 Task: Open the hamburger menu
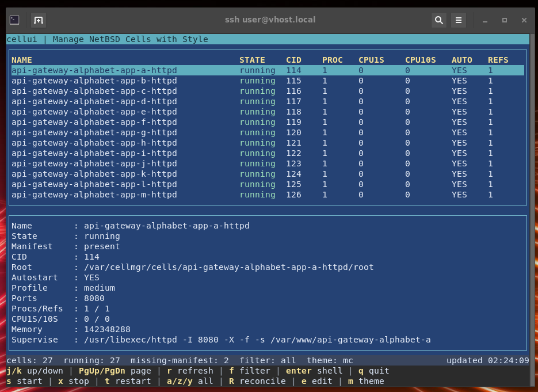[x=459, y=20]
